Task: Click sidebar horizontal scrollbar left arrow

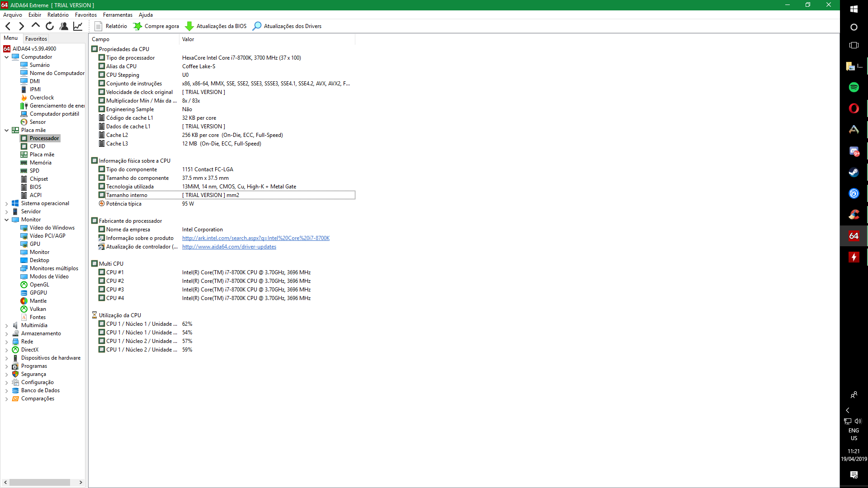Action: pyautogui.click(x=5, y=482)
